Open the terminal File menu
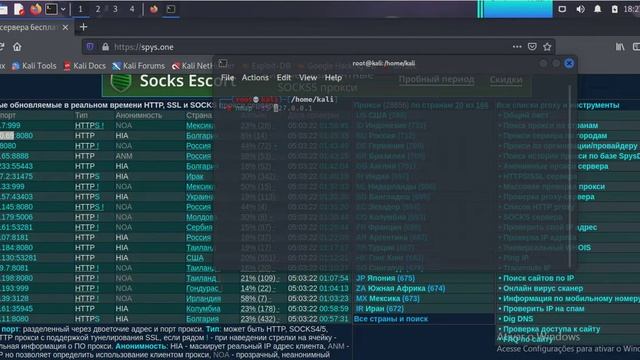Image resolution: width=640 pixels, height=360 pixels. [x=227, y=78]
